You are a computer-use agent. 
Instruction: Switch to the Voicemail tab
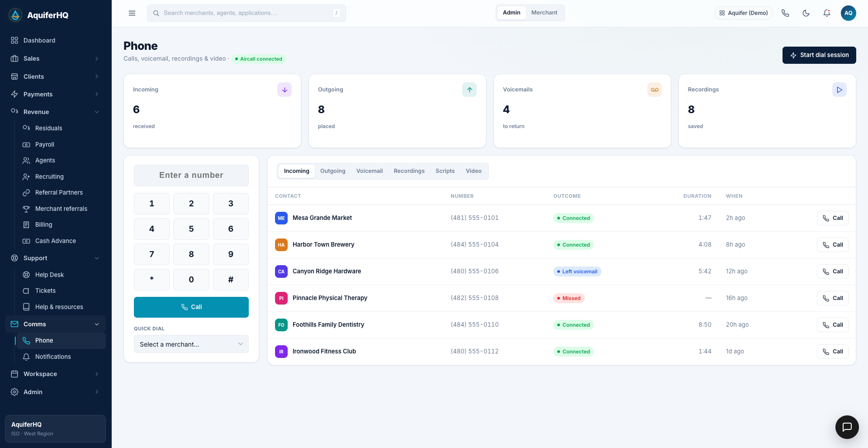point(370,171)
